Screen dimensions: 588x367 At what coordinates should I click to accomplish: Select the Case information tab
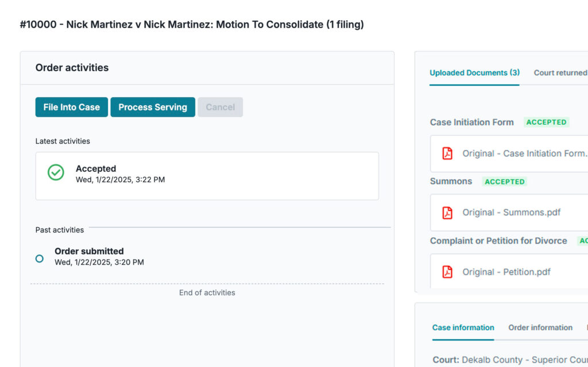463,327
